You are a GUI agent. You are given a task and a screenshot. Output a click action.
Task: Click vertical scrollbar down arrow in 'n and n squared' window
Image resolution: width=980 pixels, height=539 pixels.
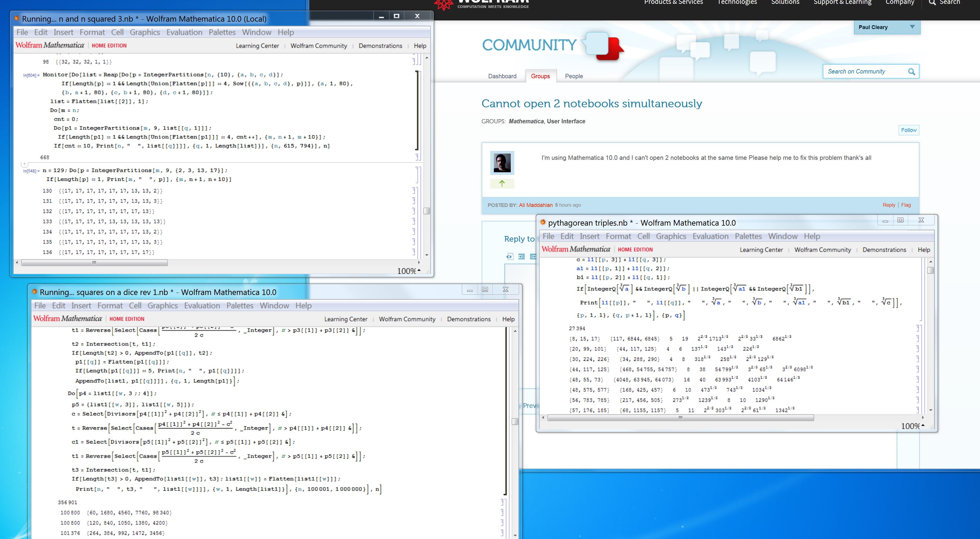[x=427, y=255]
